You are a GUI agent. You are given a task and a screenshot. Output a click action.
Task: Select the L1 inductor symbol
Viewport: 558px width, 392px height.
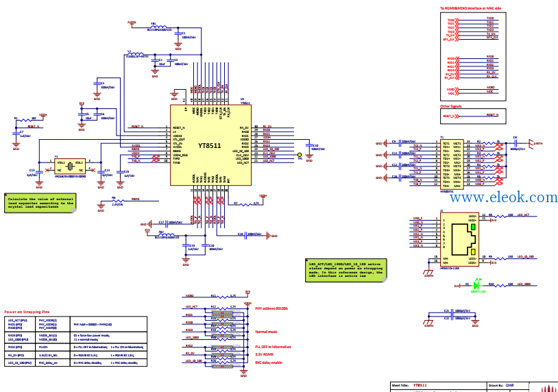tap(135, 54)
